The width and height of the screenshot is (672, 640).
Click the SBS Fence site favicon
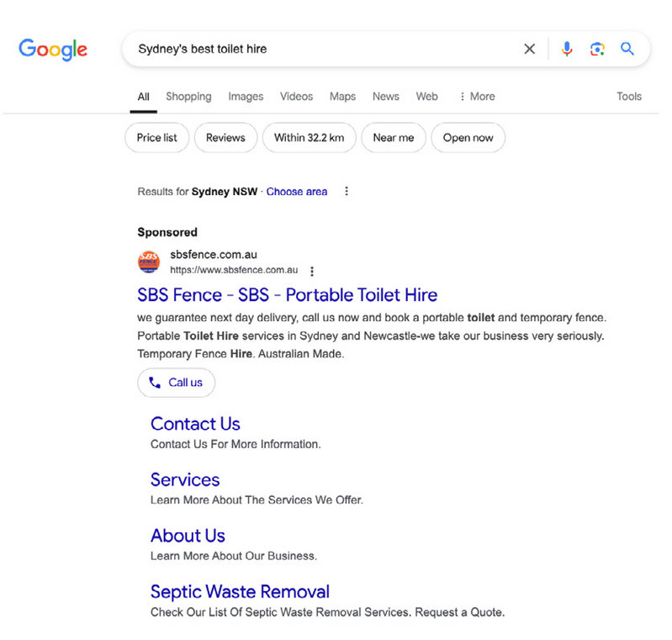coord(149,262)
